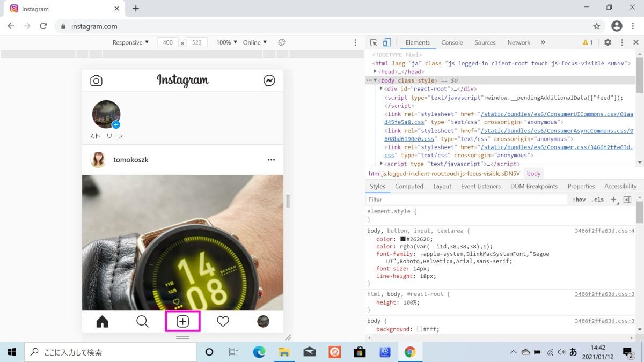Click the styles Filter field
Image resolution: width=644 pixels, height=362 pixels.
pyautogui.click(x=466, y=200)
